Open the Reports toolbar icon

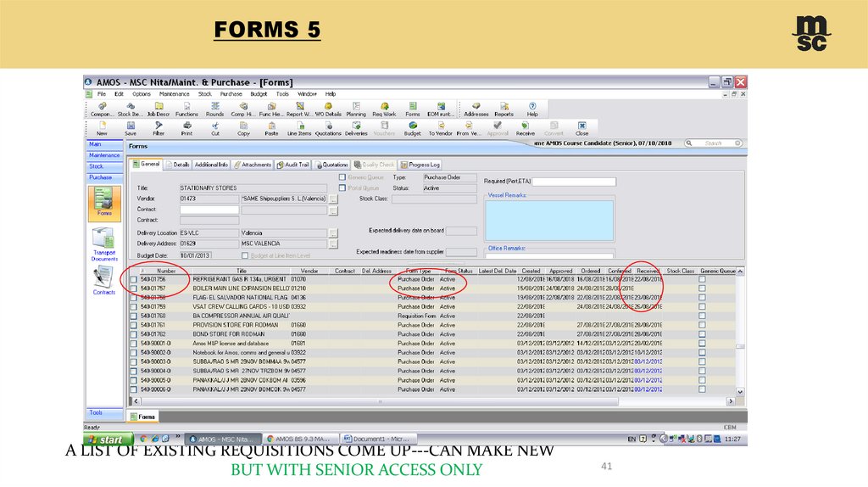tap(504, 109)
